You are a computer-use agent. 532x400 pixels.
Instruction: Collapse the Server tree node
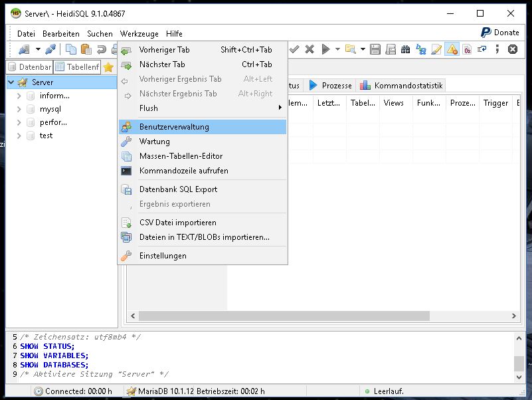click(11, 82)
